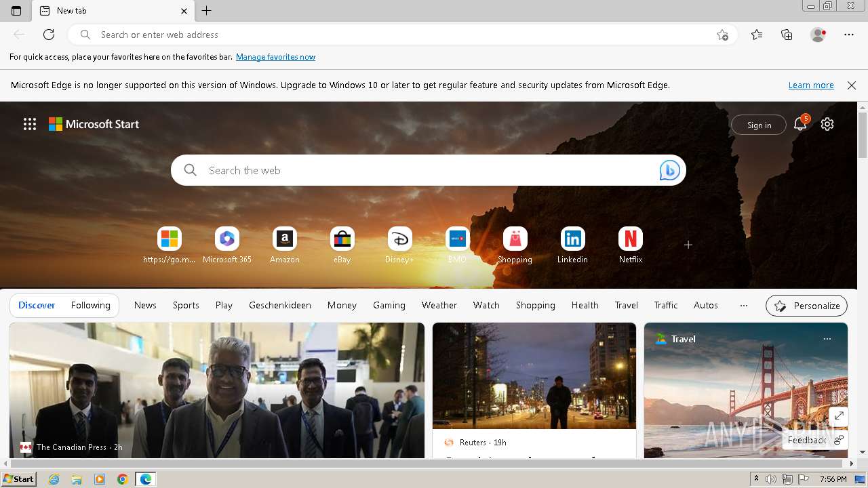
Task: Open the Linkedin quick link
Action: 573,245
